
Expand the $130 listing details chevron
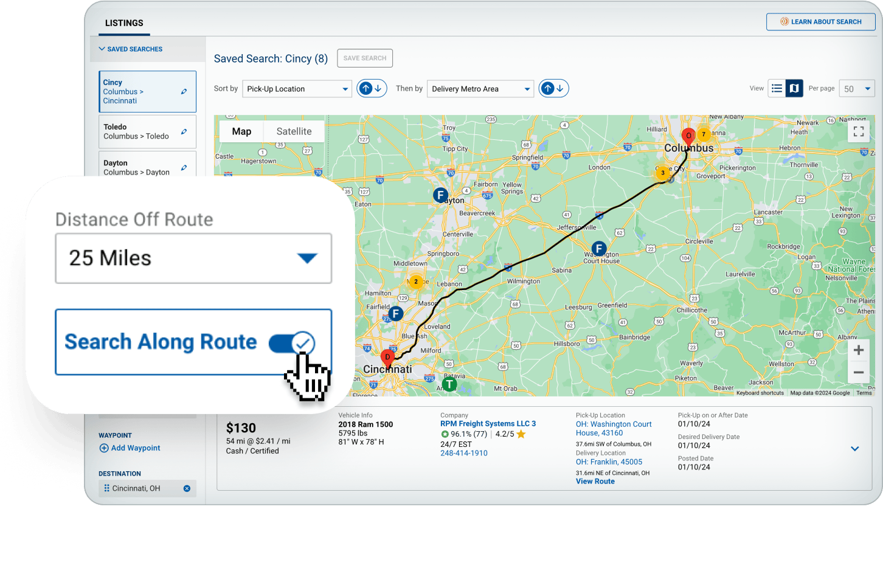coord(854,449)
